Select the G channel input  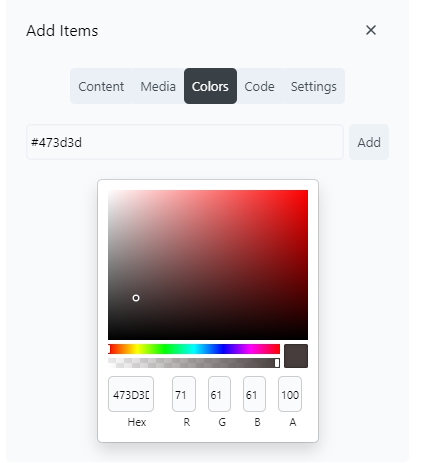tap(219, 394)
